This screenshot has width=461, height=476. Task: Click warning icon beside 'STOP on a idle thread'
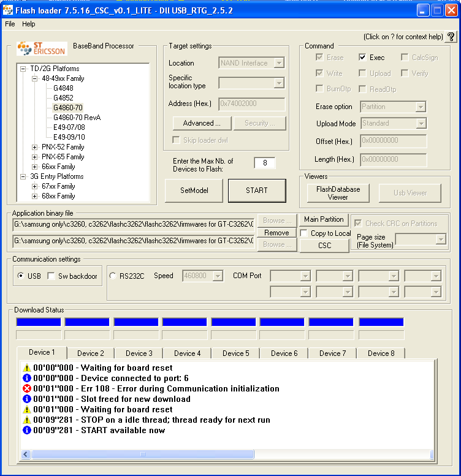(27, 420)
